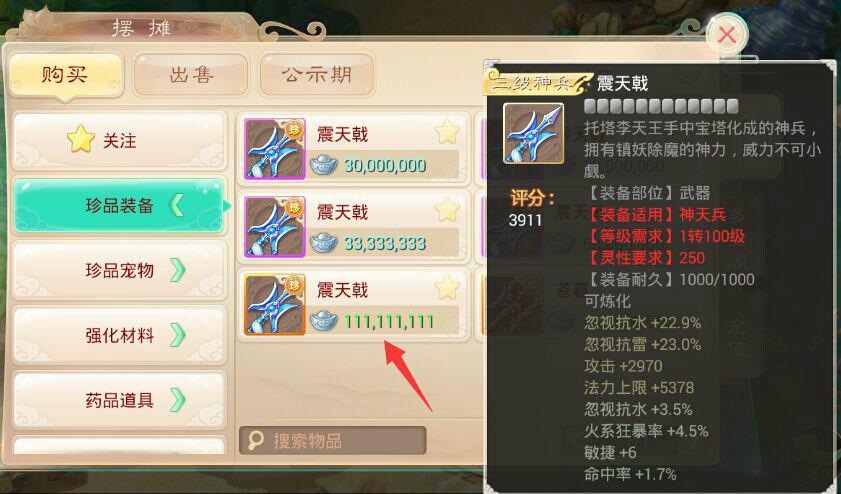This screenshot has height=494, width=841.
Task: Click the silver ingot icon beside 30,000,000
Action: [324, 165]
